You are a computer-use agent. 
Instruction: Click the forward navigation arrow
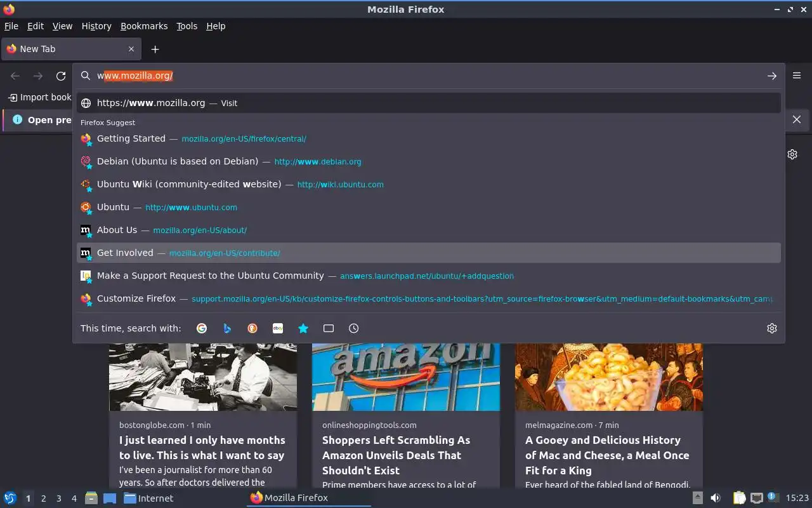(38, 76)
